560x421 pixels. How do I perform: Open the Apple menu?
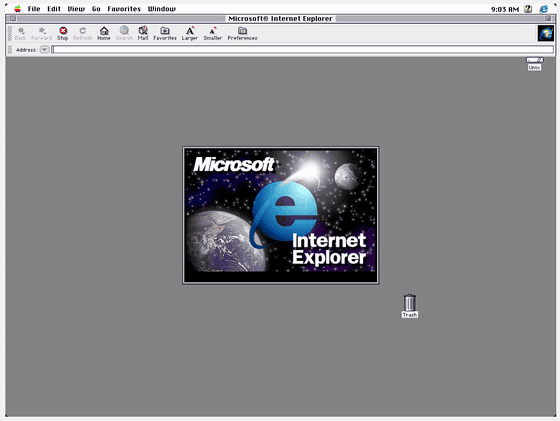(x=17, y=9)
